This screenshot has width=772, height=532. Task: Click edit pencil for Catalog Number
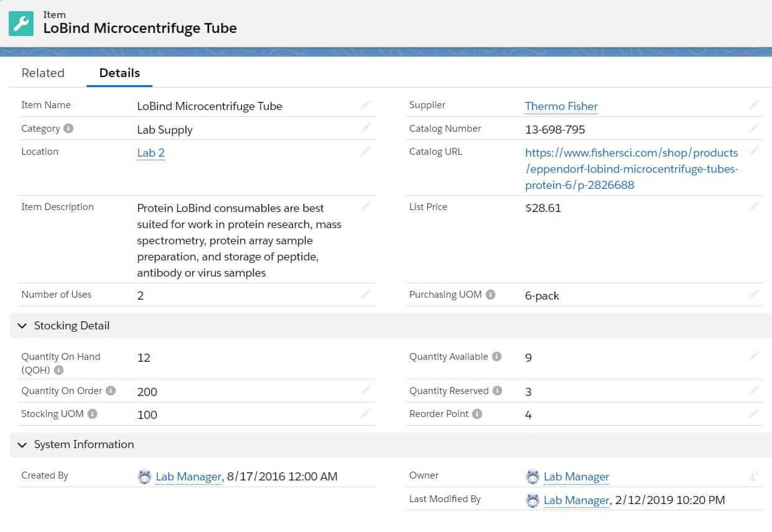[754, 128]
